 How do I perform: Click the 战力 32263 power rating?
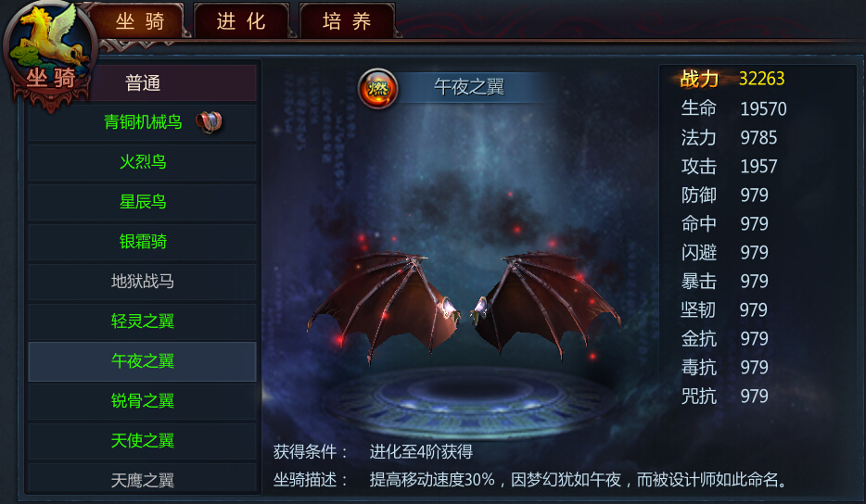point(732,79)
